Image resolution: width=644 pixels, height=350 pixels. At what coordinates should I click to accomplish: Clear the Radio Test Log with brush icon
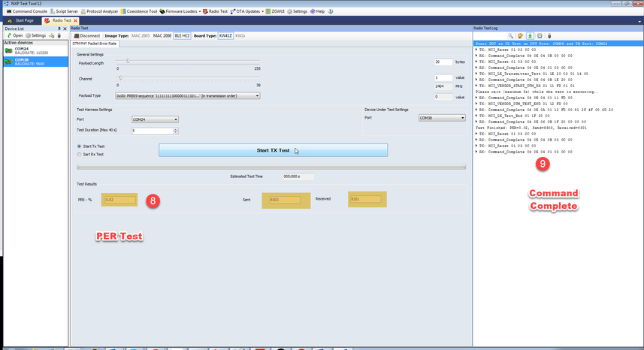(x=520, y=36)
